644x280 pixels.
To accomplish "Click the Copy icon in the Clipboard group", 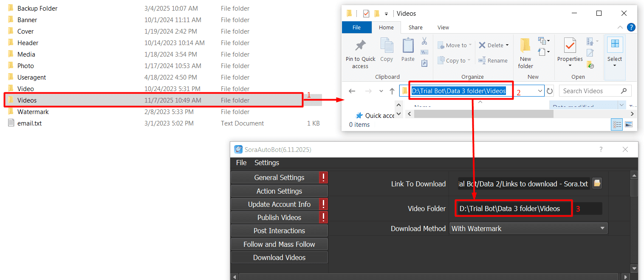I will click(x=387, y=48).
